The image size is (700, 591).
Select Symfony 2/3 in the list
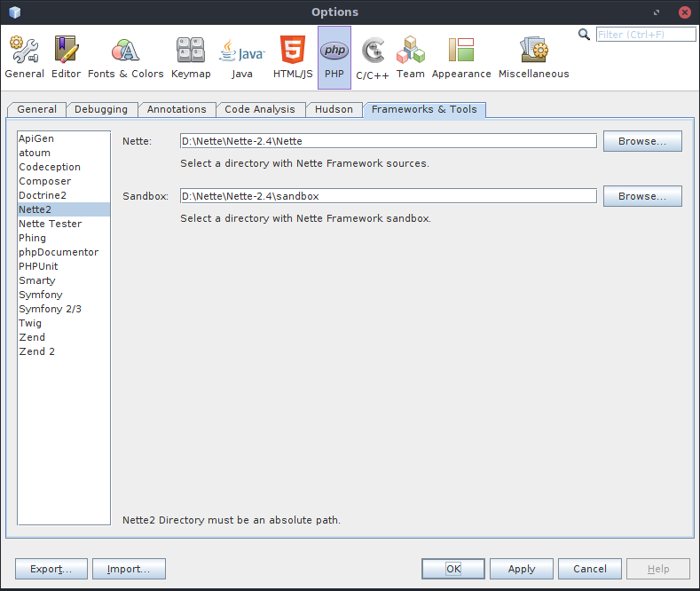pos(64,309)
